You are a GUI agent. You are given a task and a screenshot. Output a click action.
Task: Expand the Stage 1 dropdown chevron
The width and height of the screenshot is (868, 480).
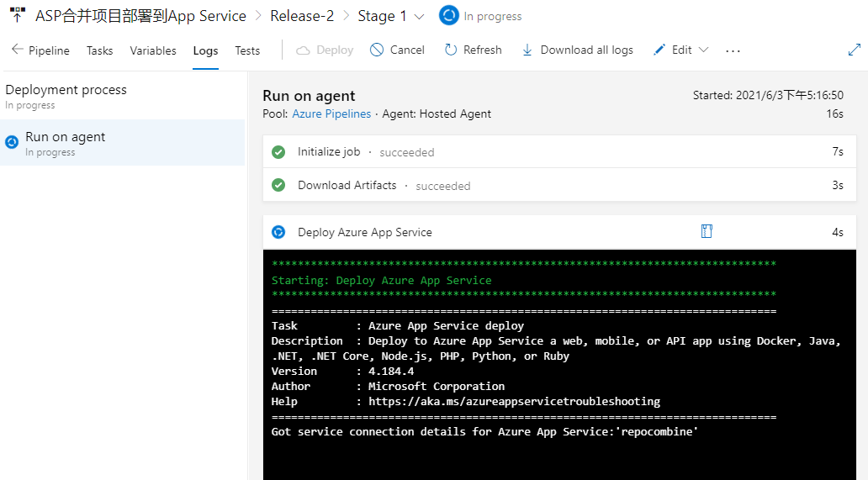coord(420,17)
